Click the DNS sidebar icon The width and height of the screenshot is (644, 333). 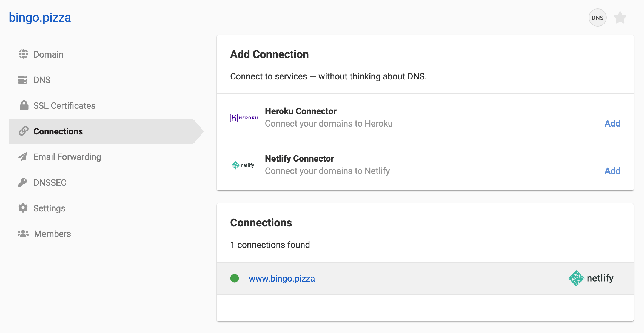[x=22, y=80]
